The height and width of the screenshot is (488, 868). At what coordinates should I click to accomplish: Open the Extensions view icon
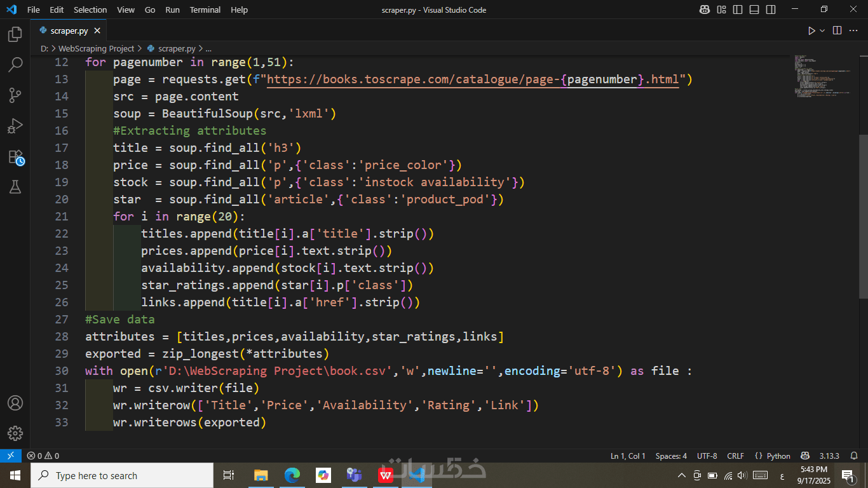pyautogui.click(x=15, y=157)
